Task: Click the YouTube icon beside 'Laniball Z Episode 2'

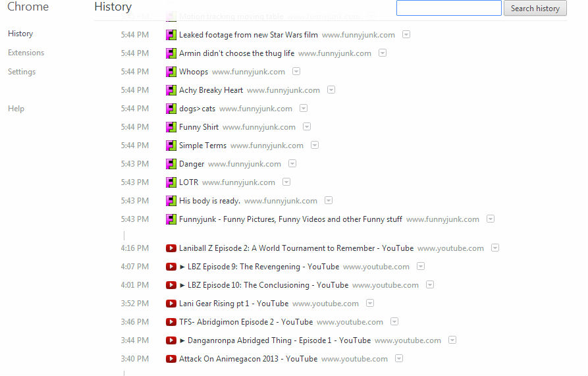Action: point(171,248)
